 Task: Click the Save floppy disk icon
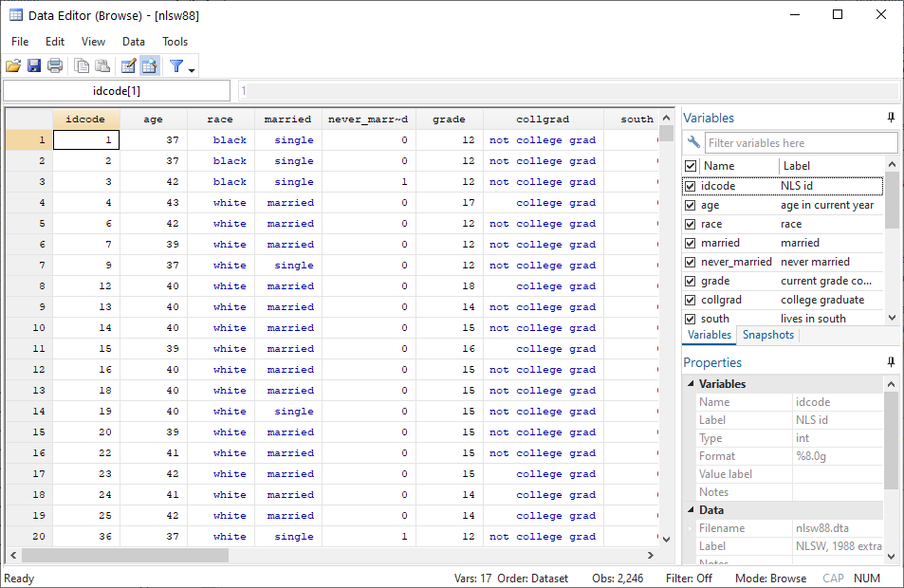pyautogui.click(x=34, y=65)
